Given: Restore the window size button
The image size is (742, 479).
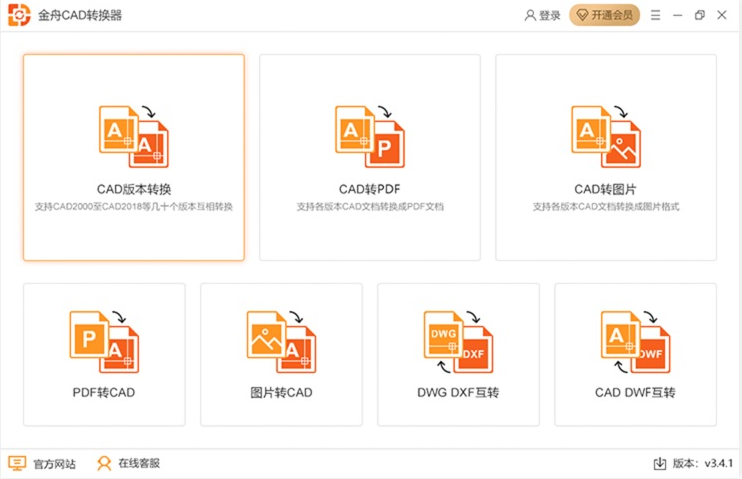Looking at the screenshot, I should coord(699,16).
